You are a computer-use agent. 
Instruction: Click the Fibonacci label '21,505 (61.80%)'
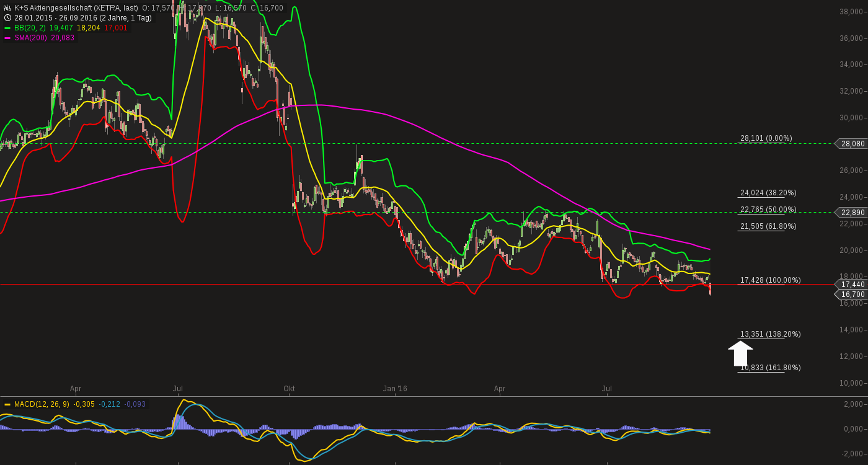[x=768, y=226]
